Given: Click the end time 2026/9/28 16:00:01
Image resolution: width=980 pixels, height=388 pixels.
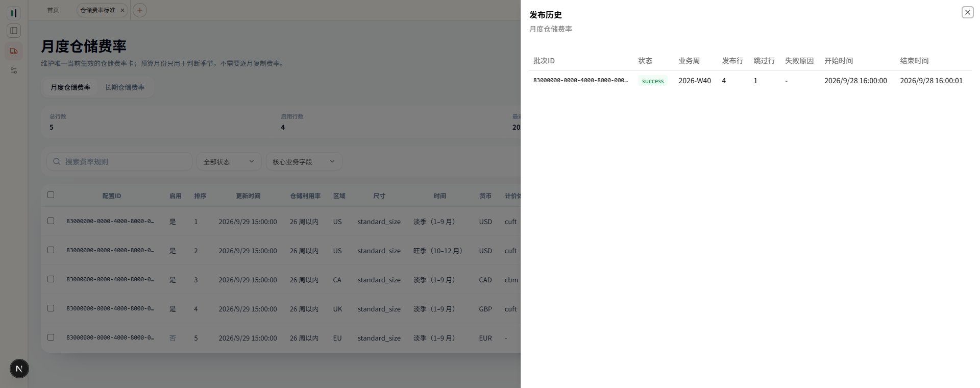Looking at the screenshot, I should (931, 81).
